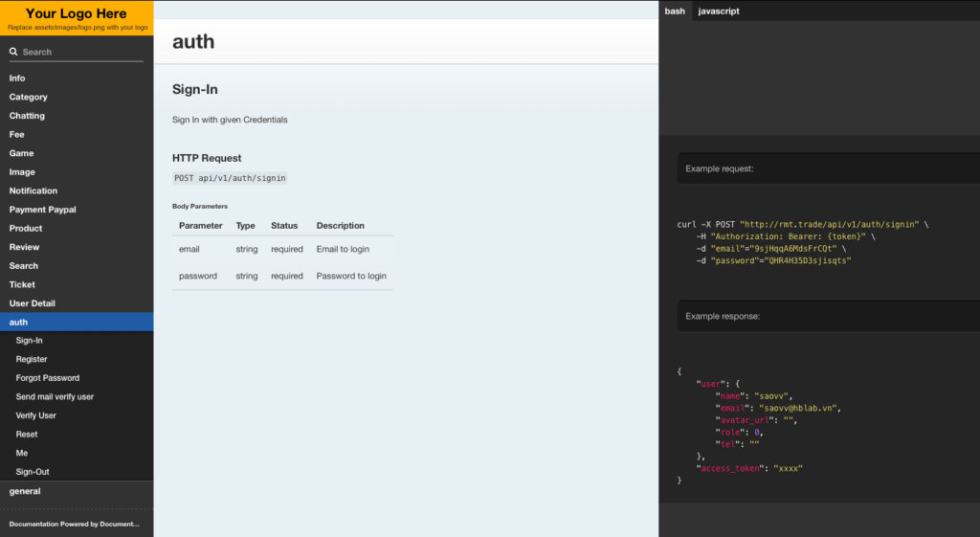Open the Reset entry

[77, 435]
